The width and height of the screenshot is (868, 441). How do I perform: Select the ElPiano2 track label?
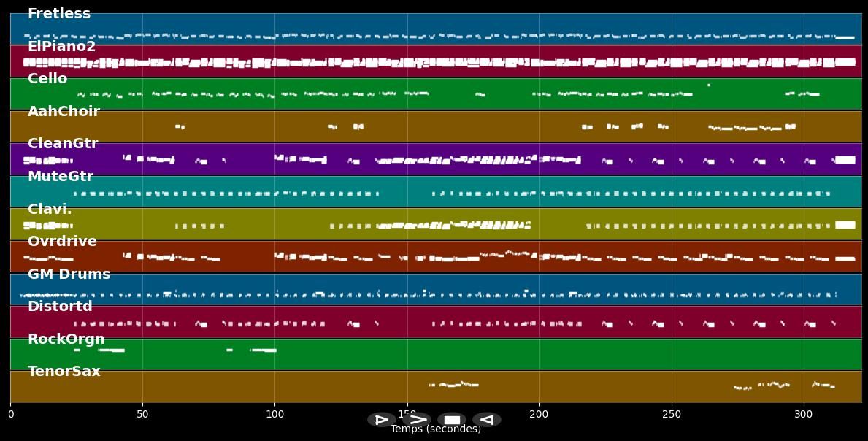point(61,47)
